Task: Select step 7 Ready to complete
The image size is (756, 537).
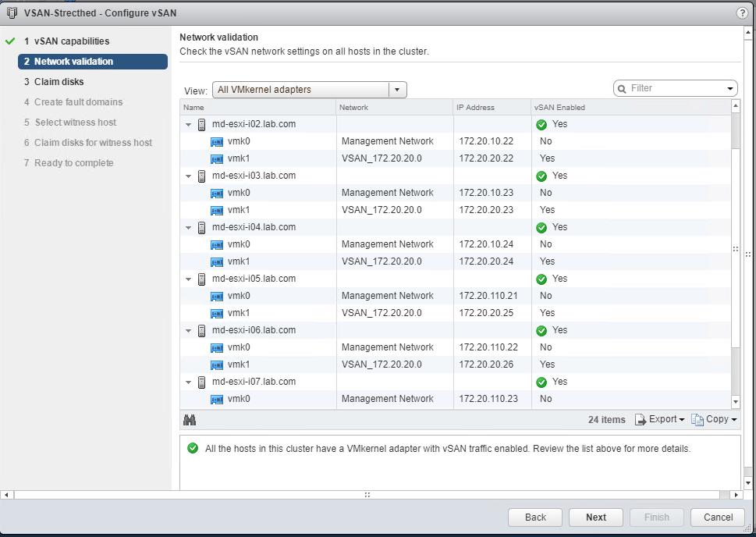Action: click(x=69, y=162)
